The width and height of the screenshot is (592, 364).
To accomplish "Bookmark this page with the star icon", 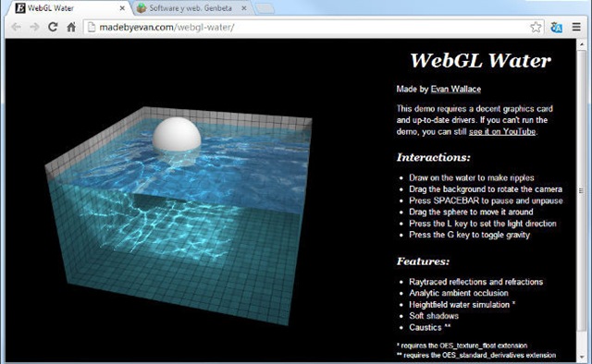I will coord(536,27).
